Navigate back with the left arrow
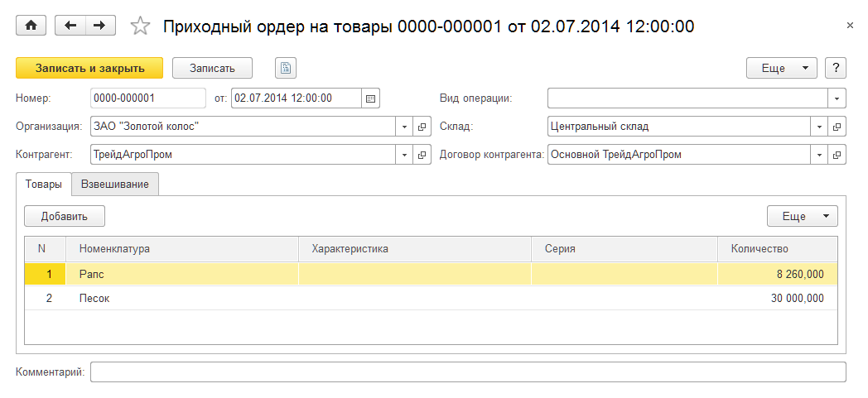 point(70,26)
